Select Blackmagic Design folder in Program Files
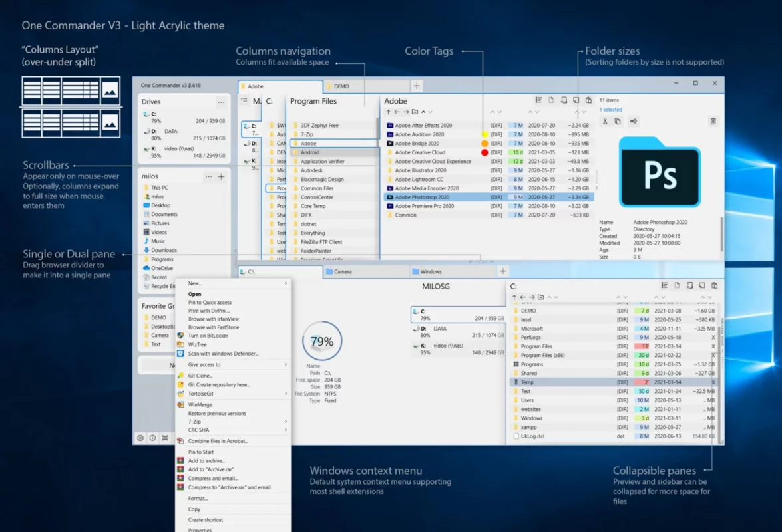Image resolution: width=782 pixels, height=532 pixels. click(x=333, y=180)
